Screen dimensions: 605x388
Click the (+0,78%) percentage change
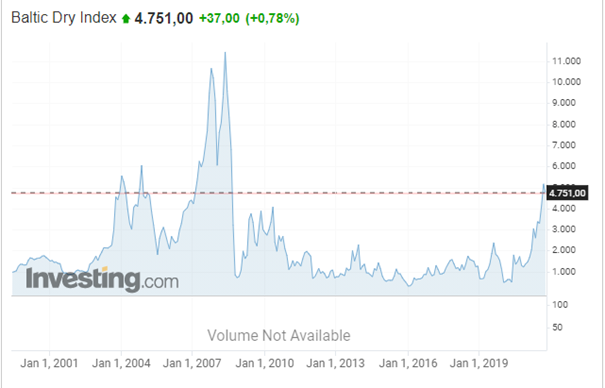pos(272,18)
